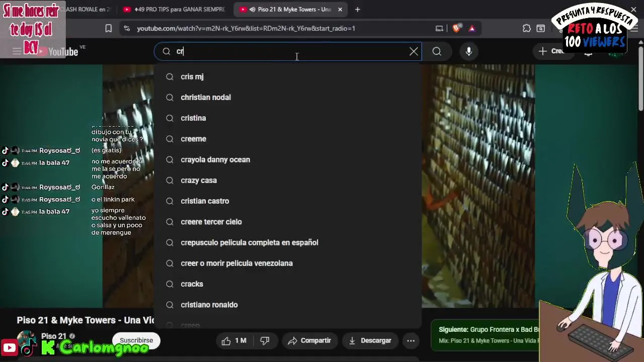Start voice search with the microphone
The image size is (644, 362).
click(468, 51)
